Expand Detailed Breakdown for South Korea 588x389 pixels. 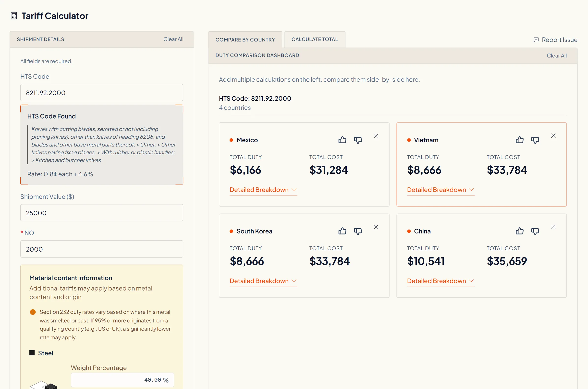[263, 281]
